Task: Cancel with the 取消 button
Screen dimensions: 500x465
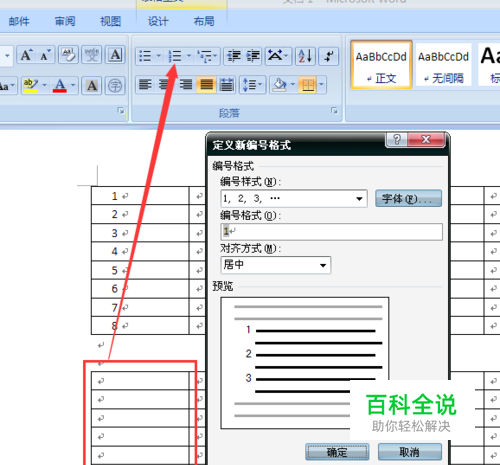Action: point(410,452)
